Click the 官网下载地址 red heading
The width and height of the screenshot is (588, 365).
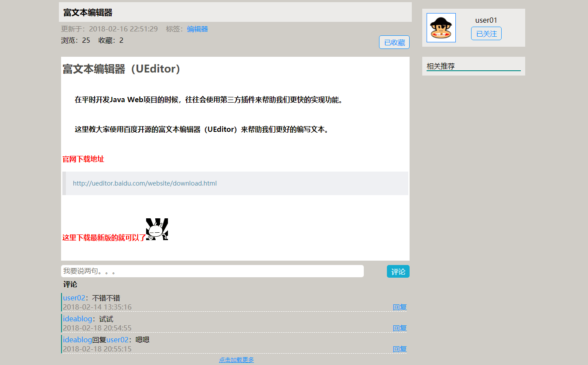click(x=83, y=159)
